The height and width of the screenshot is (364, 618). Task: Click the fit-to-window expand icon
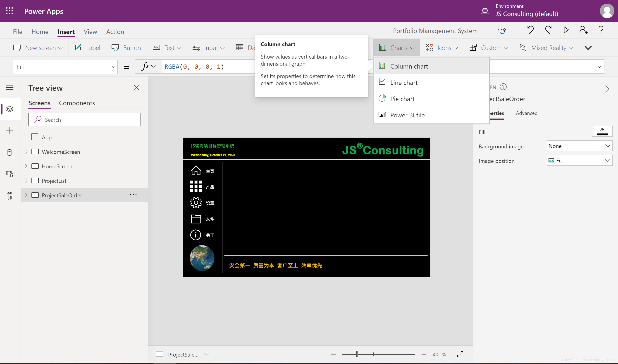click(460, 354)
